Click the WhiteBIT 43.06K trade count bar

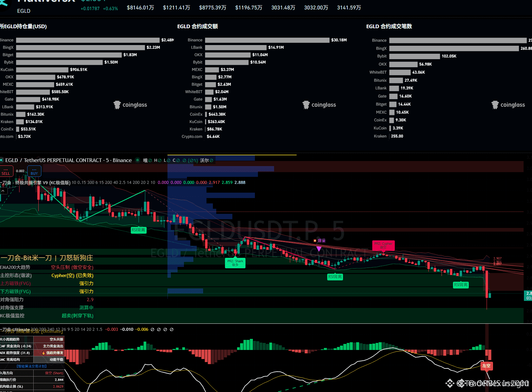[x=400, y=72]
